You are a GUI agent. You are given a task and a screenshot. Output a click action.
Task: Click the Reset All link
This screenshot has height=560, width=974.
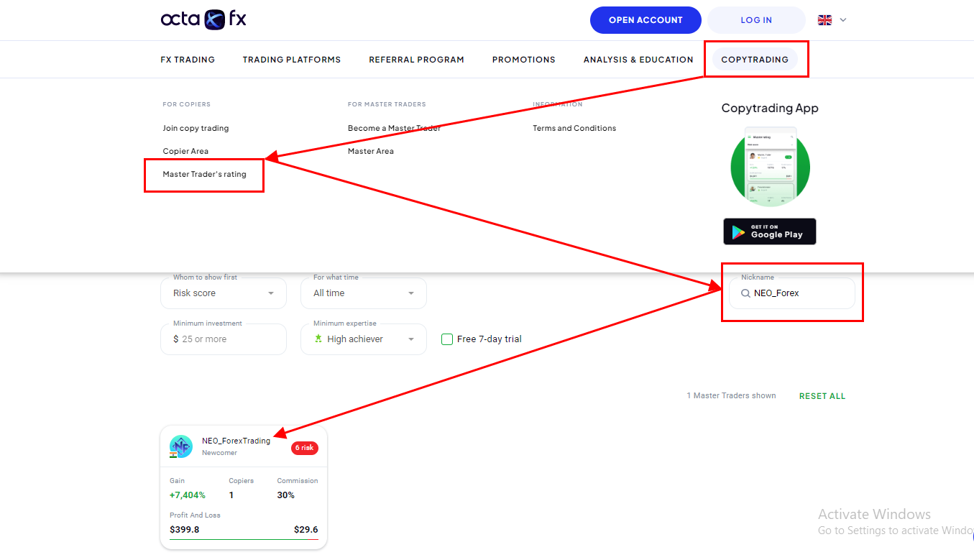[822, 396]
